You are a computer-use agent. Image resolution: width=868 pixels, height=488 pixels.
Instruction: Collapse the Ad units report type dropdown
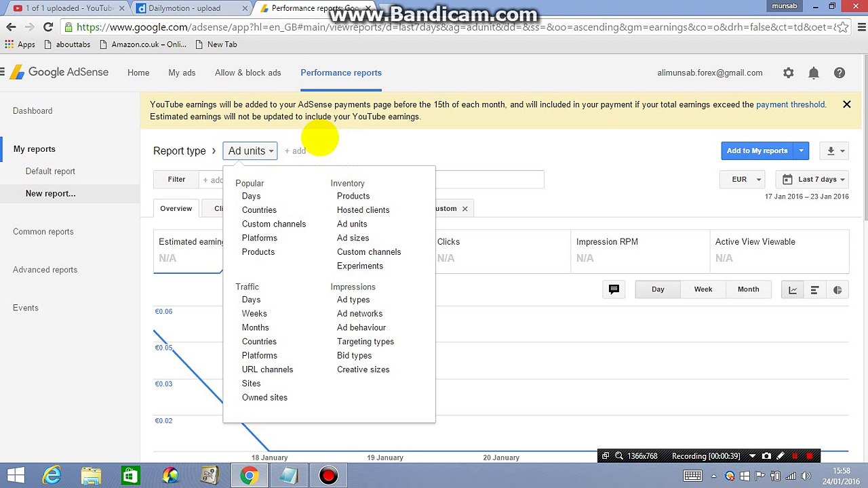pyautogui.click(x=250, y=151)
